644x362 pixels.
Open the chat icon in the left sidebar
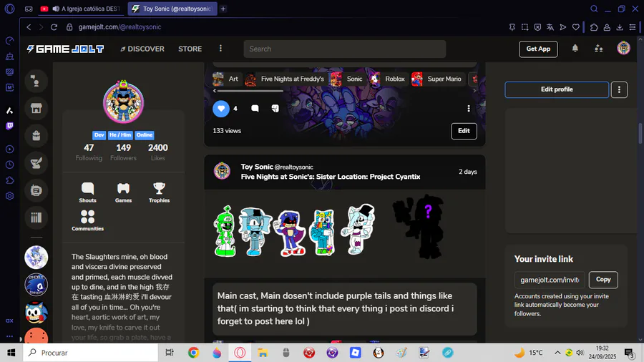tap(36, 82)
